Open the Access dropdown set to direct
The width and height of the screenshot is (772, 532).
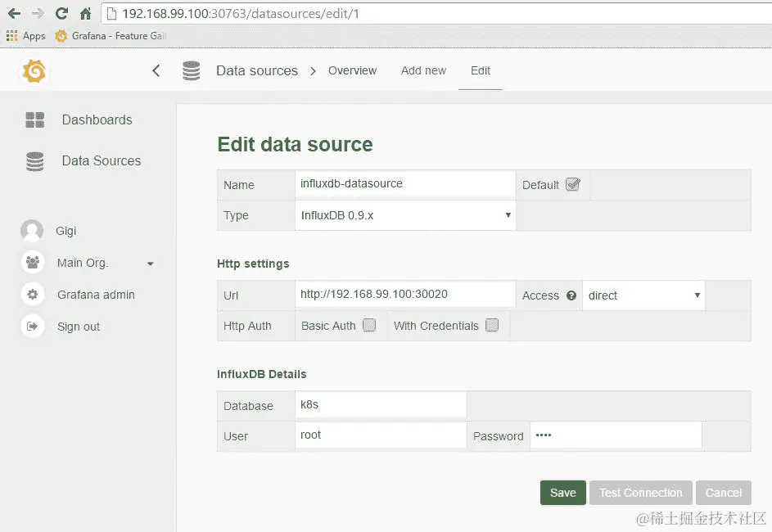coord(643,295)
